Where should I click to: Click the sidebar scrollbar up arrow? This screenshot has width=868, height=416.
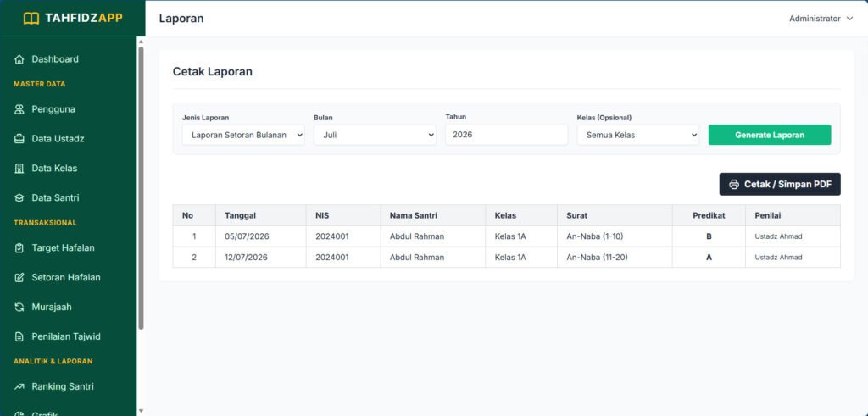click(x=141, y=42)
